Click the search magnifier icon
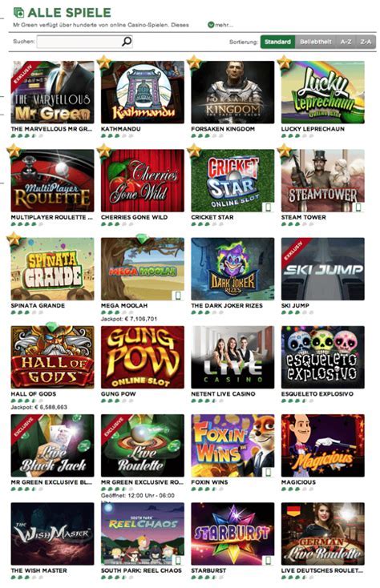This screenshot has width=380, height=588. click(127, 41)
